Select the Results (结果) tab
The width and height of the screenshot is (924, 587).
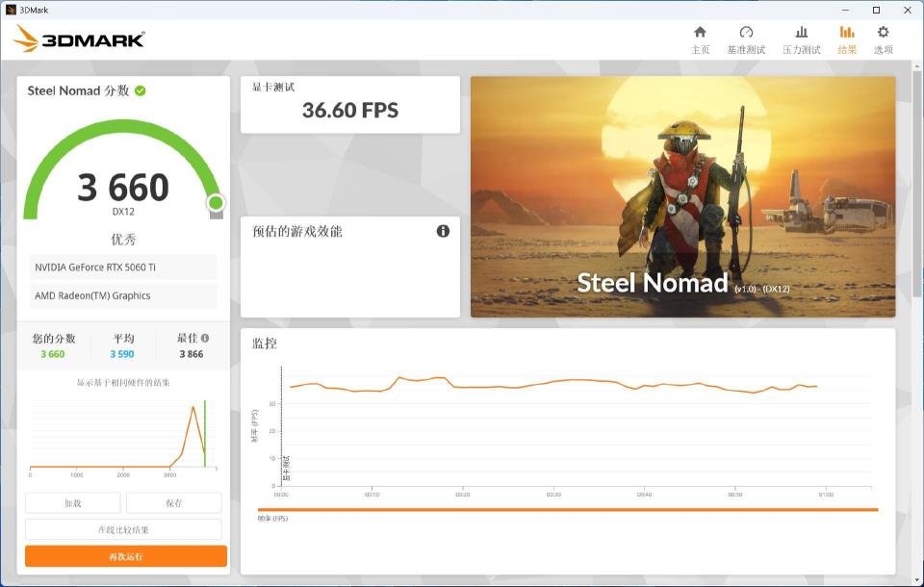pos(847,40)
